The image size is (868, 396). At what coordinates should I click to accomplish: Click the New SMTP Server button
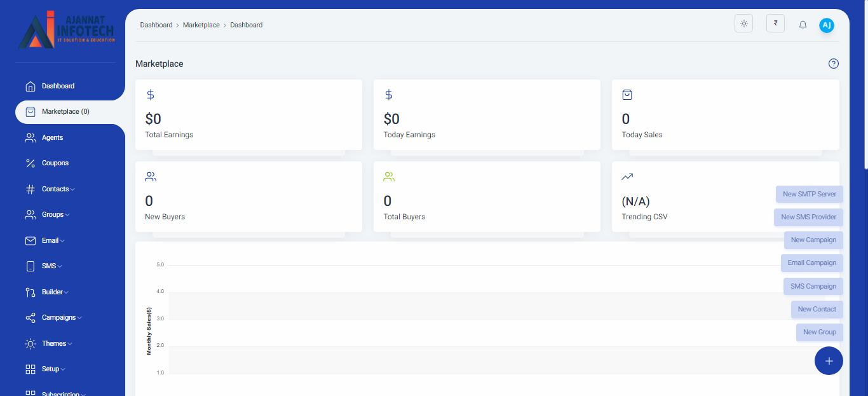coord(809,195)
